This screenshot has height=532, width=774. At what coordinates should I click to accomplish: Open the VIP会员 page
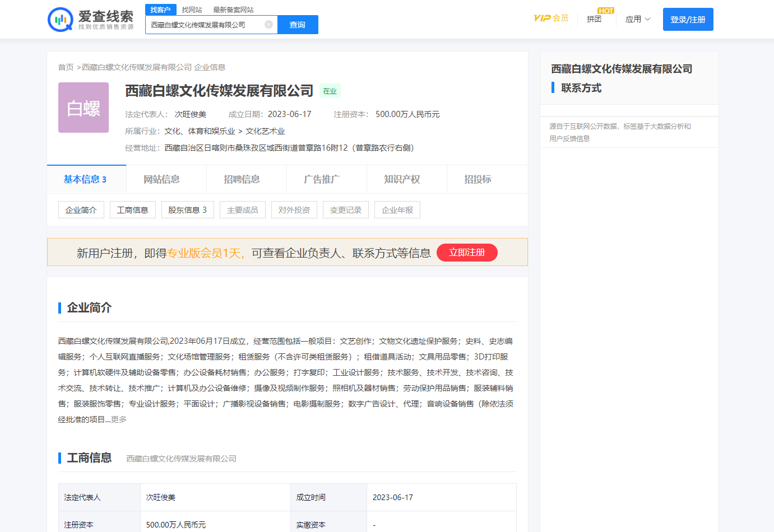551,18
